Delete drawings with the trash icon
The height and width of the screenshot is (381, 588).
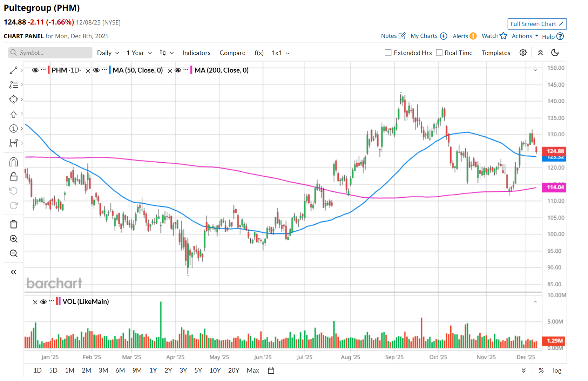pos(13,224)
